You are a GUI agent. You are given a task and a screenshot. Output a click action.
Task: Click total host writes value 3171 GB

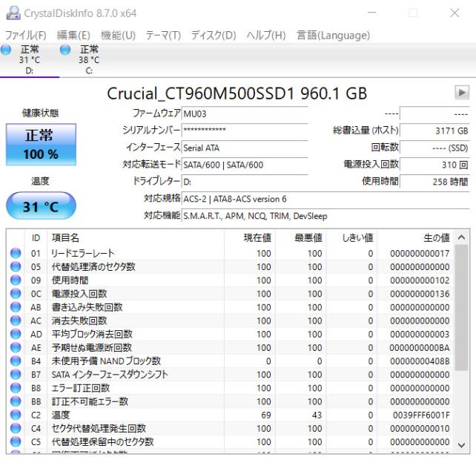click(x=434, y=131)
